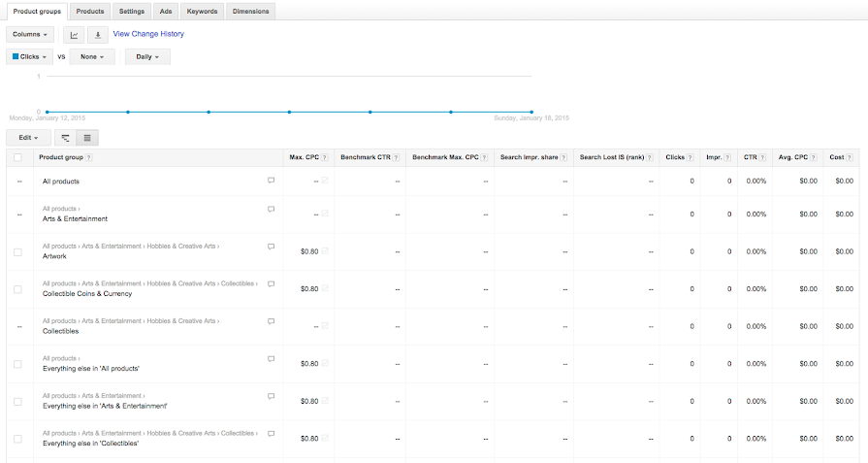868x463 pixels.
Task: Select the Collectible Coins & Currency checkbox
Action: tap(17, 289)
